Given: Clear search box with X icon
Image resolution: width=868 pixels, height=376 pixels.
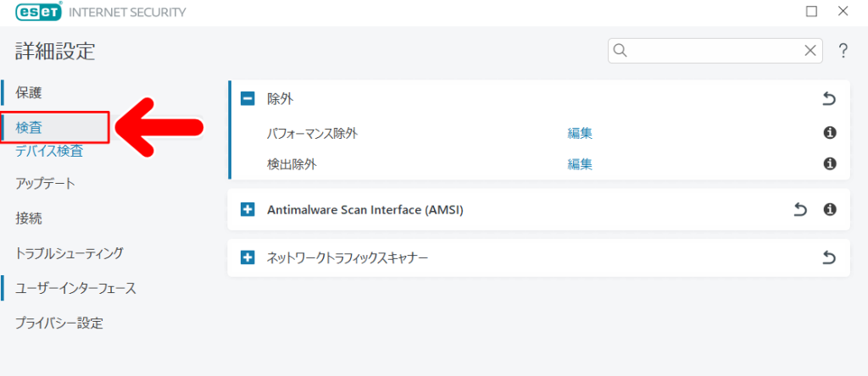Looking at the screenshot, I should pos(810,51).
